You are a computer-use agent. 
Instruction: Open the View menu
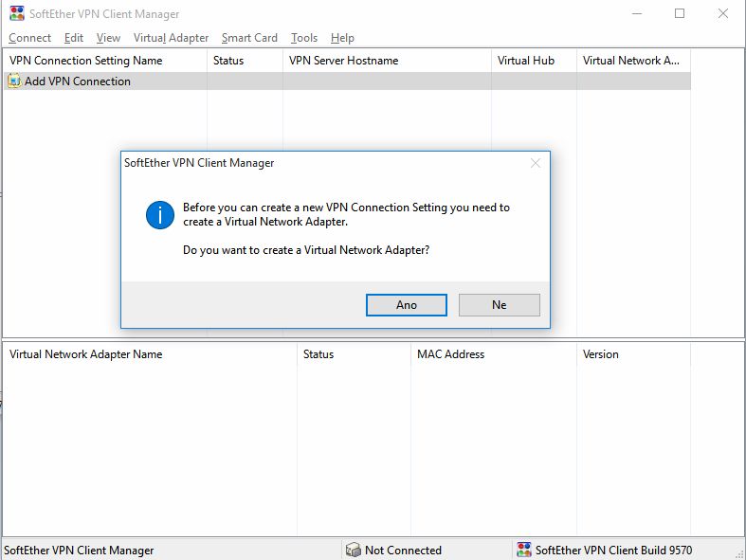pyautogui.click(x=108, y=38)
